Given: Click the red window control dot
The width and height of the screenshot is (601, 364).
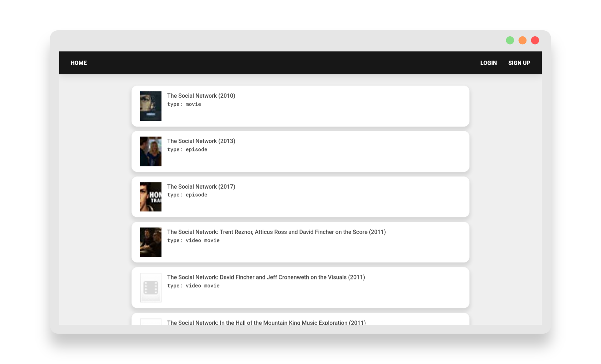Looking at the screenshot, I should click(535, 40).
